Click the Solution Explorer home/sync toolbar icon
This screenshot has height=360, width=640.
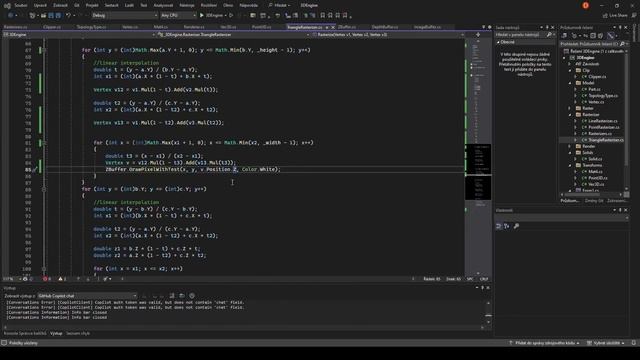tap(564, 36)
